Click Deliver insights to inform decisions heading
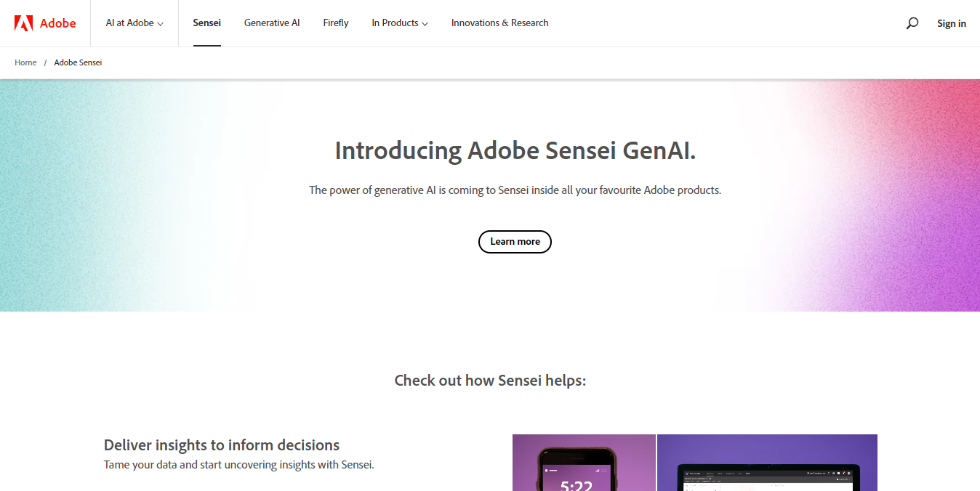The height and width of the screenshot is (491, 980). [222, 445]
